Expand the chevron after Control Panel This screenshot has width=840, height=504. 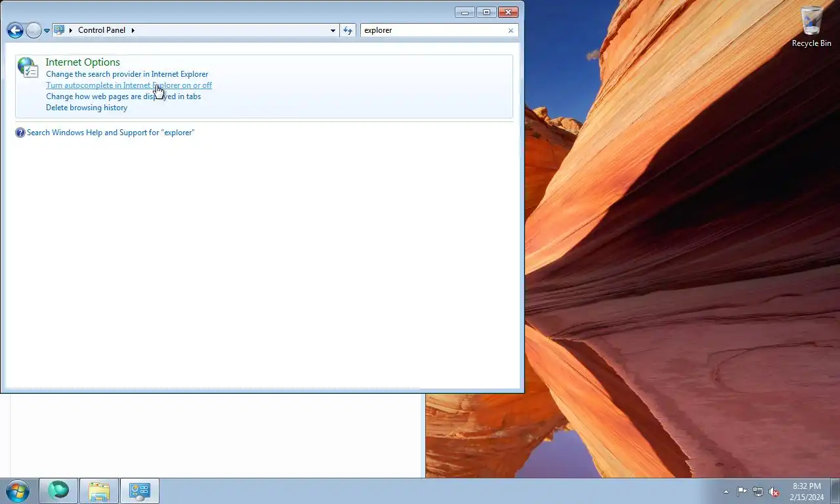133,30
